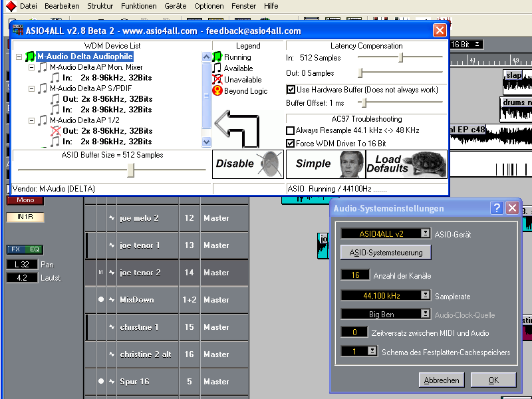The image size is (532, 399).
Task: Click the Running legend icon
Action: [217, 57]
